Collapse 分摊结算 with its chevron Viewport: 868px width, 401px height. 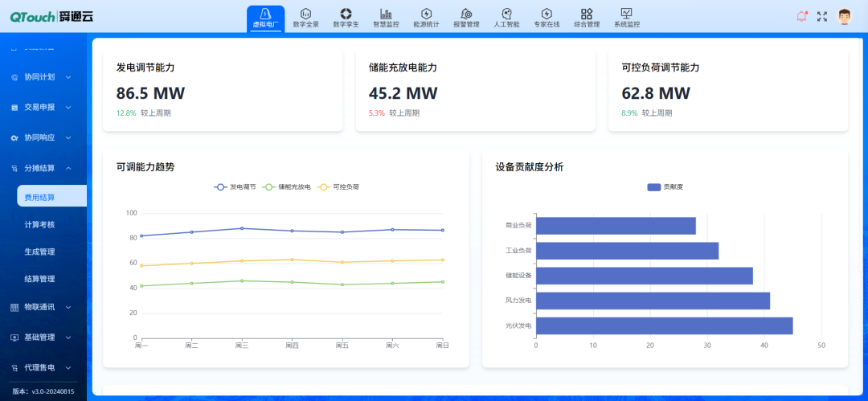point(68,168)
